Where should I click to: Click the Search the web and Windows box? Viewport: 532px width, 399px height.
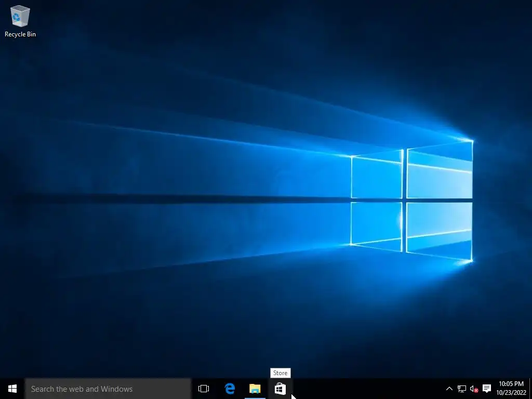tap(108, 389)
